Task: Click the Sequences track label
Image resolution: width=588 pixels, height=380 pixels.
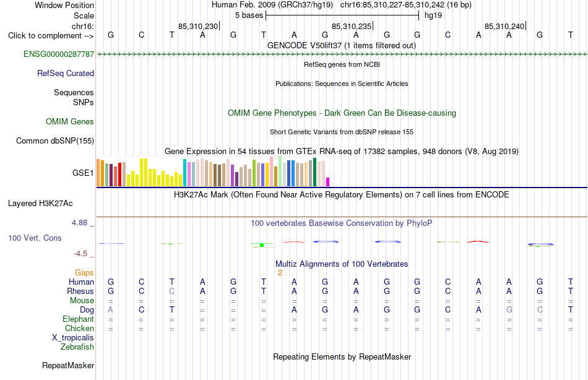Action: 74,92
